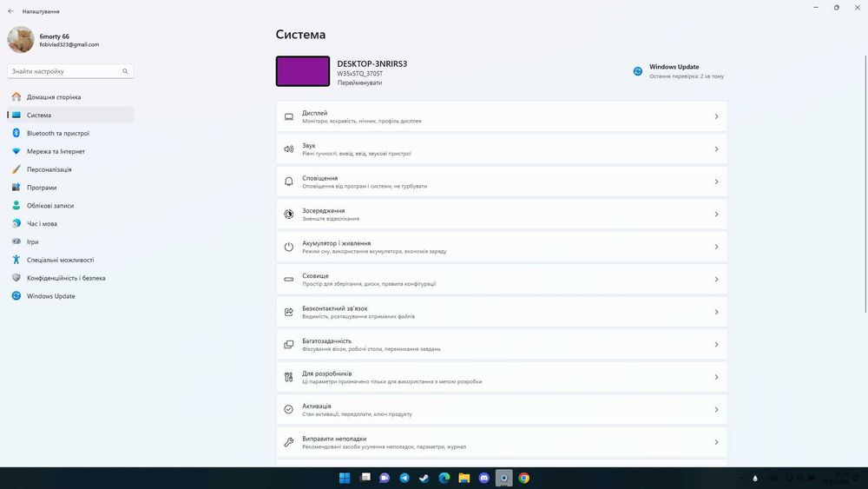Viewport: 868px width, 489px height.
Task: Click the Windows Update sync icon at top
Action: point(638,71)
